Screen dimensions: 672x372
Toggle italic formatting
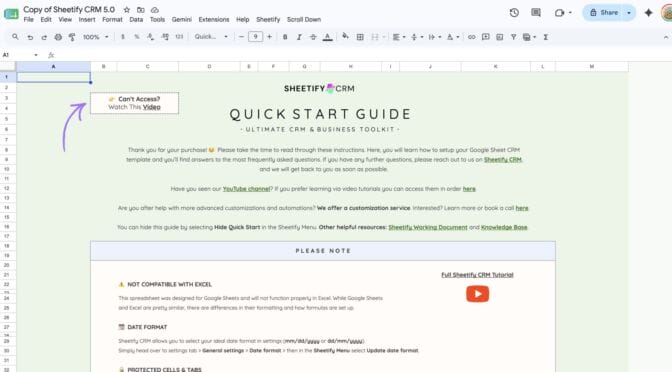[299, 37]
